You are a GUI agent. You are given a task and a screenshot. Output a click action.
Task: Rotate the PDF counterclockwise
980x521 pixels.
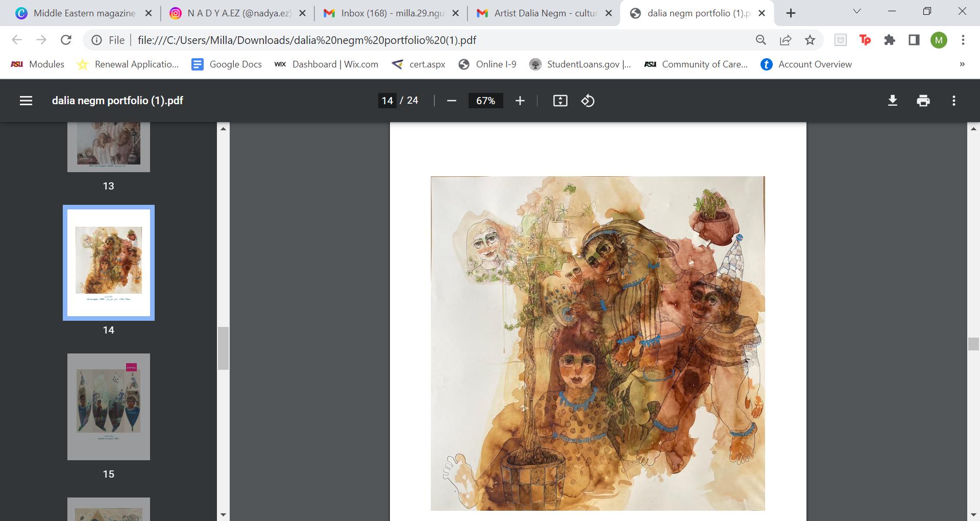pyautogui.click(x=587, y=101)
